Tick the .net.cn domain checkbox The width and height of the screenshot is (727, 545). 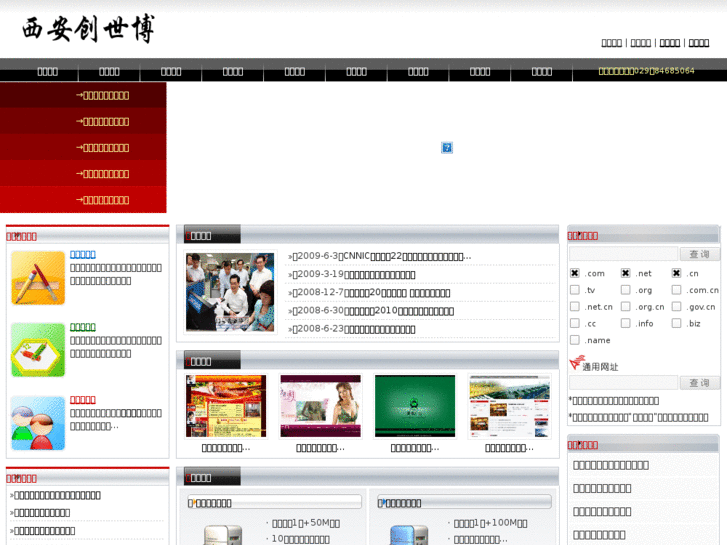click(x=575, y=307)
